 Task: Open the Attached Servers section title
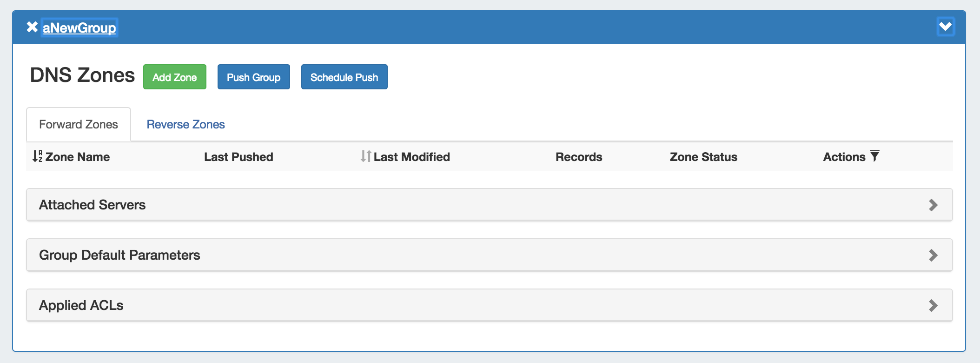click(93, 205)
